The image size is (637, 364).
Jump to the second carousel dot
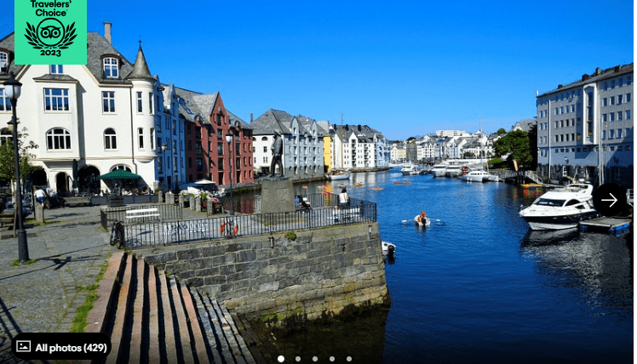[298, 359]
